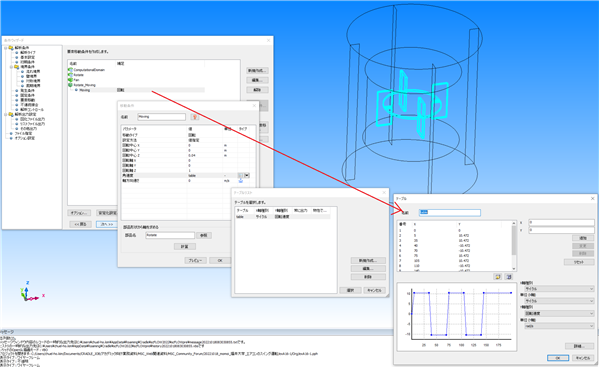
Task: Open the angular velocity row dropdown arrow
Action: [x=247, y=175]
